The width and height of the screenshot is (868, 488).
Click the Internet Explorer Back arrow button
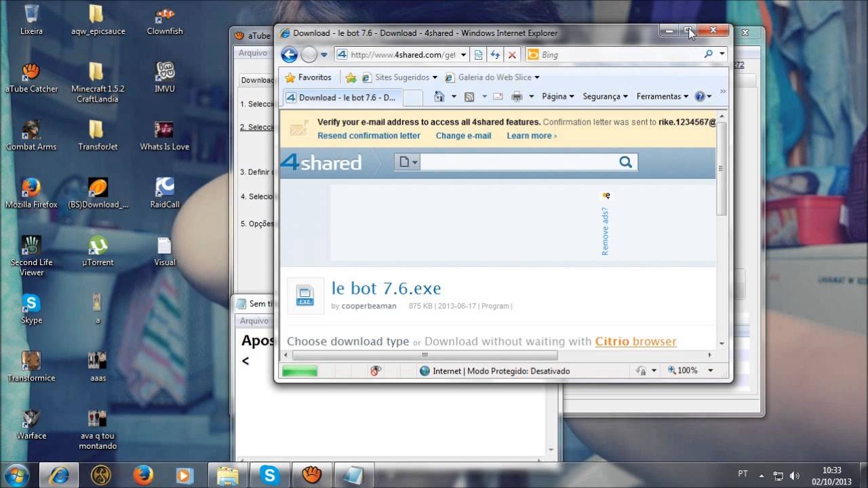click(290, 55)
